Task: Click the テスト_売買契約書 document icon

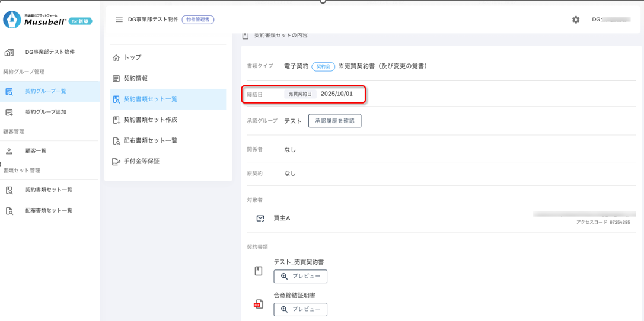Action: (x=259, y=271)
